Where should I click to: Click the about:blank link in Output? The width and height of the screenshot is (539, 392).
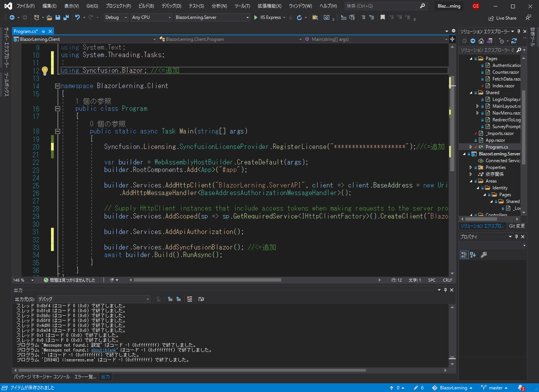[104, 350]
